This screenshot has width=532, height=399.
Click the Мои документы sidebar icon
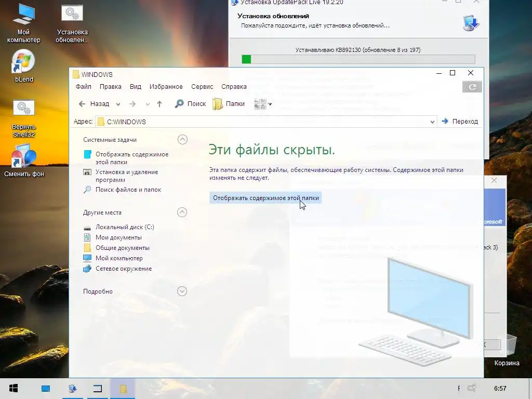(87, 237)
